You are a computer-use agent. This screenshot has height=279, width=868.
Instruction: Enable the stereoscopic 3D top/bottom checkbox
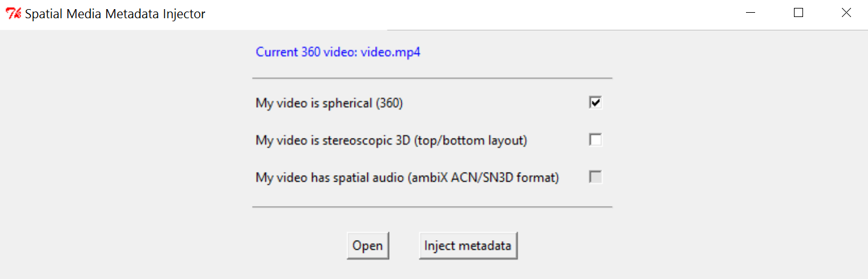[595, 140]
